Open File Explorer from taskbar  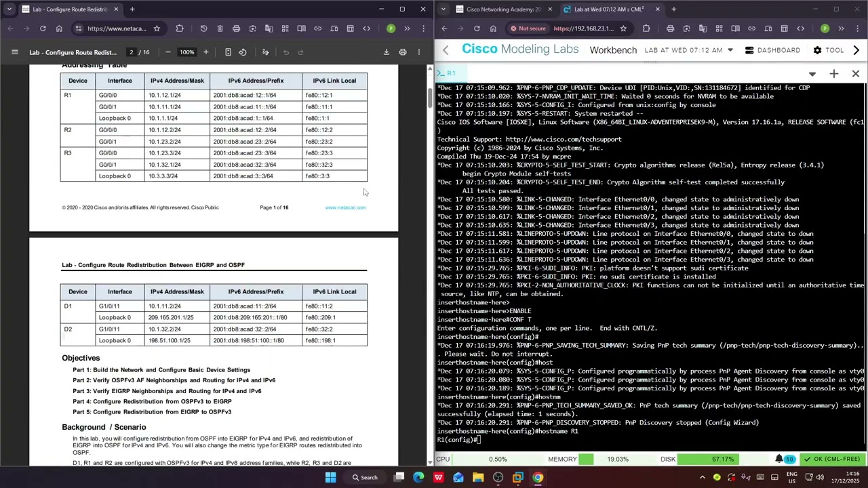point(478,478)
